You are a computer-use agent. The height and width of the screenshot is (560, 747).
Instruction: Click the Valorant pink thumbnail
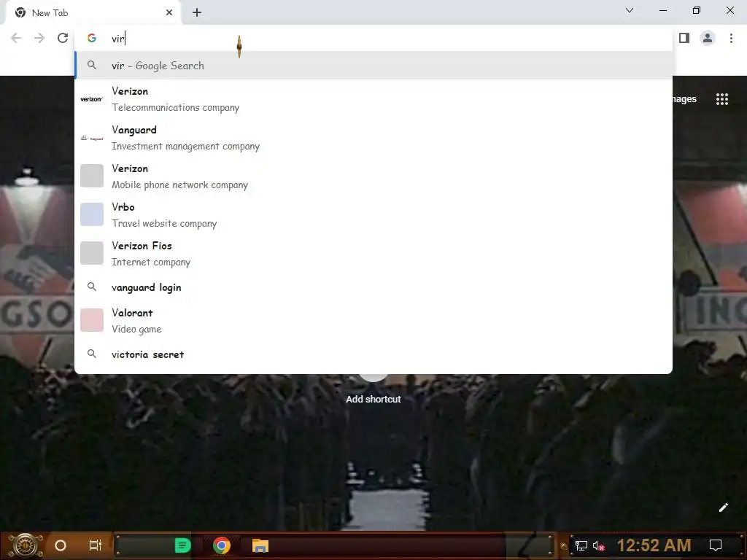point(91,320)
